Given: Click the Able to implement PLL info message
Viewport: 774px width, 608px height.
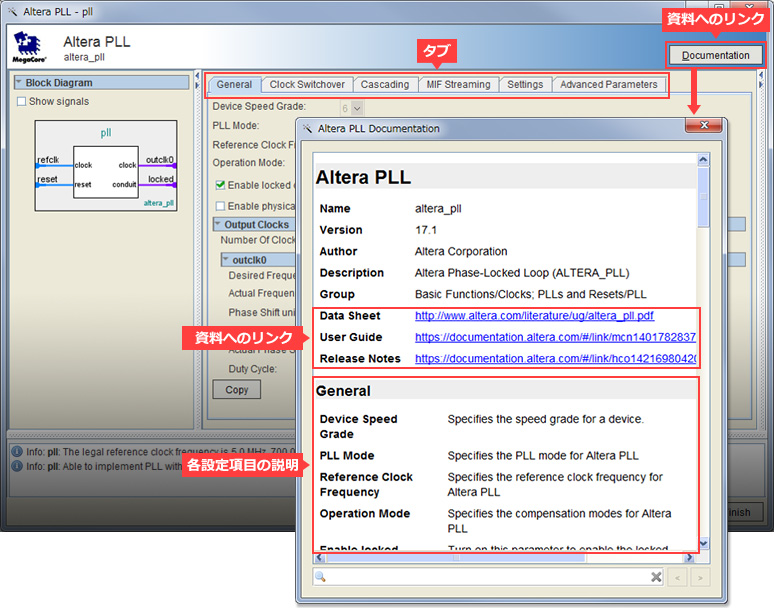Looking at the screenshot, I should click(x=104, y=466).
